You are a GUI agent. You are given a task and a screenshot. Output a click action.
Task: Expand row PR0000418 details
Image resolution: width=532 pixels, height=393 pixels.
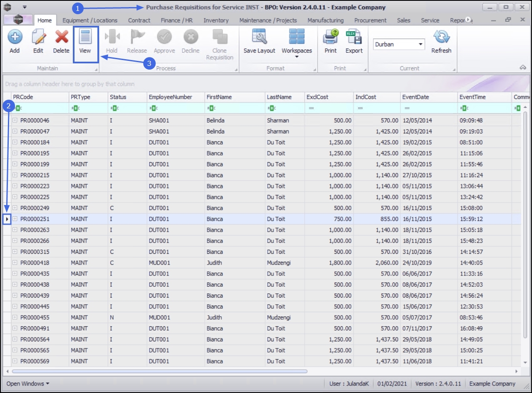(x=15, y=263)
